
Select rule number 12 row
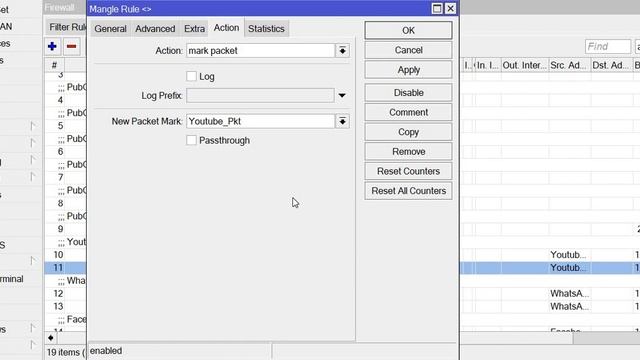(65, 293)
